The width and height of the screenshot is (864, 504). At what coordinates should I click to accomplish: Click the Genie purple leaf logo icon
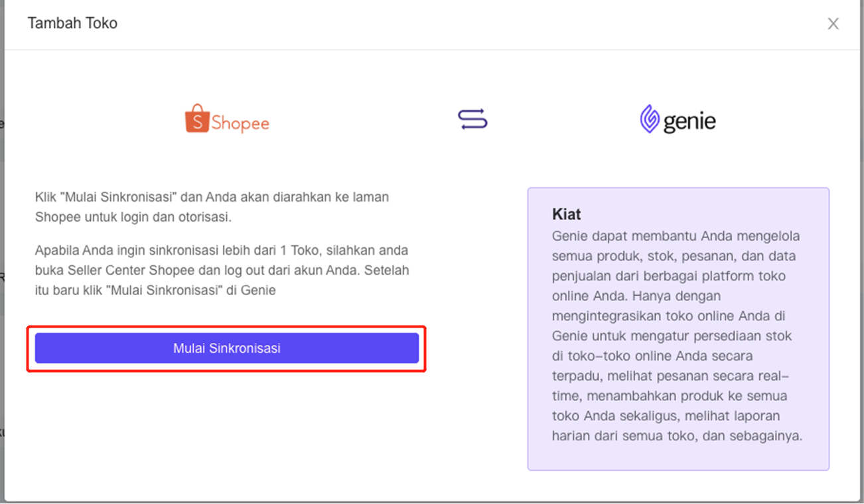pos(649,119)
